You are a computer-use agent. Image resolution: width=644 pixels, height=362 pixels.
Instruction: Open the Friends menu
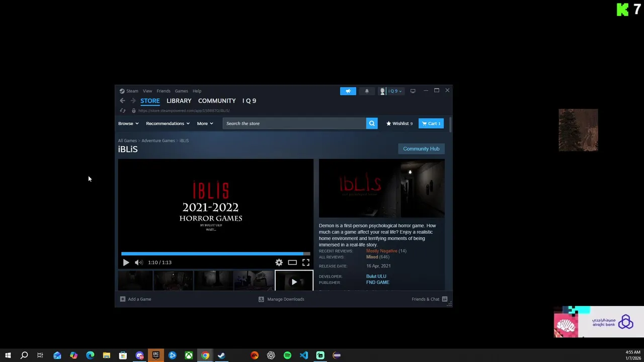(x=164, y=91)
